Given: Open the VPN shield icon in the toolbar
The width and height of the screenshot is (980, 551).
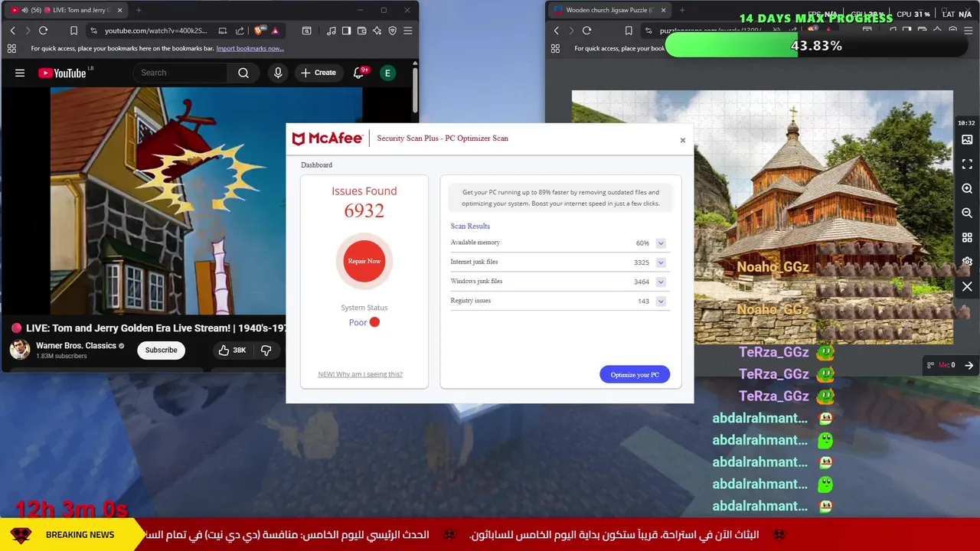Looking at the screenshot, I should 392,31.
